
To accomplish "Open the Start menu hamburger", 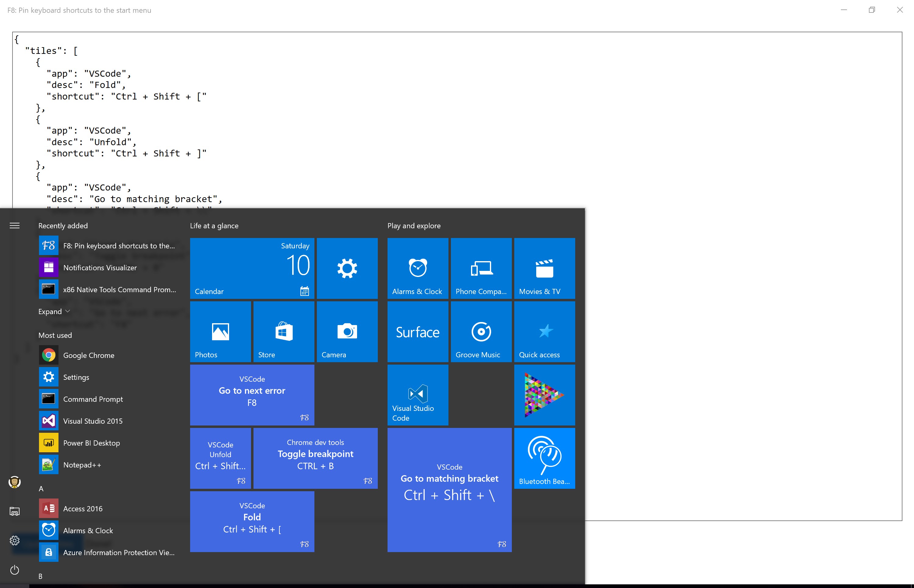I will click(15, 226).
